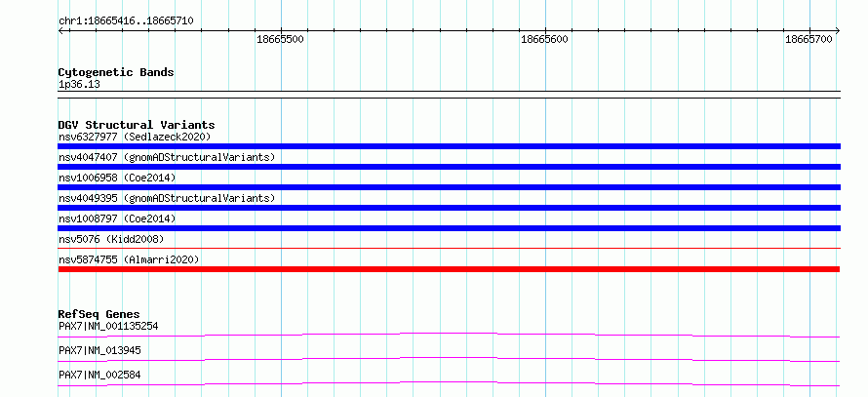Select variant label nsv1008797 (Coe2014)
The image size is (868, 397).
[117, 218]
